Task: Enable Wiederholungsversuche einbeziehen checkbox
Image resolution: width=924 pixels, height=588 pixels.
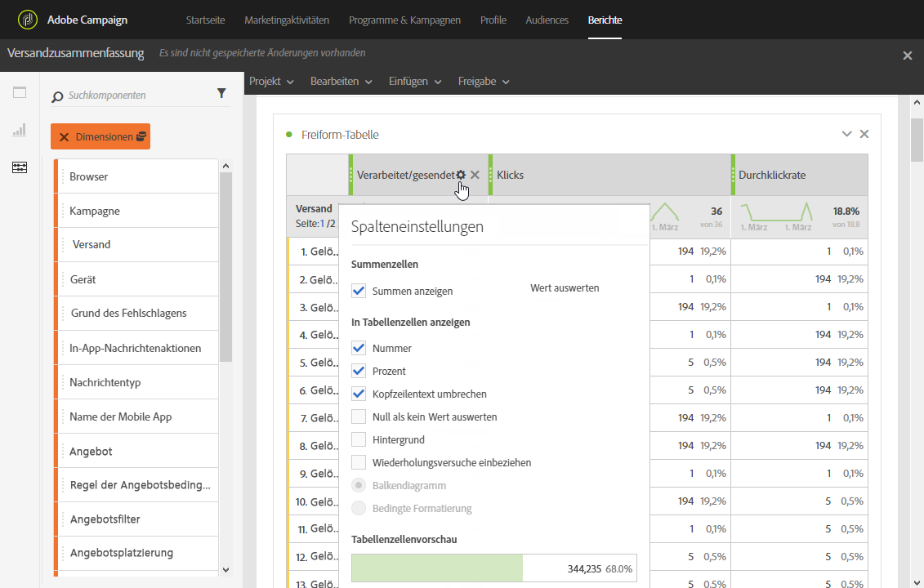Action: point(359,462)
